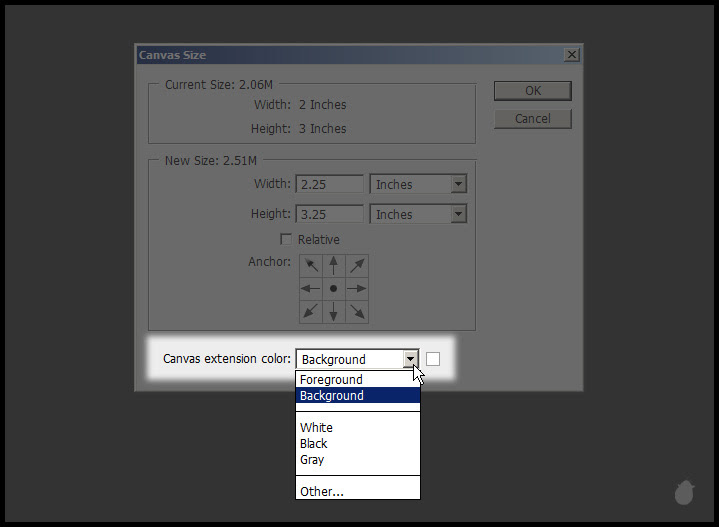Set anchor to top-center arrow
The image size is (719, 527).
tap(334, 266)
